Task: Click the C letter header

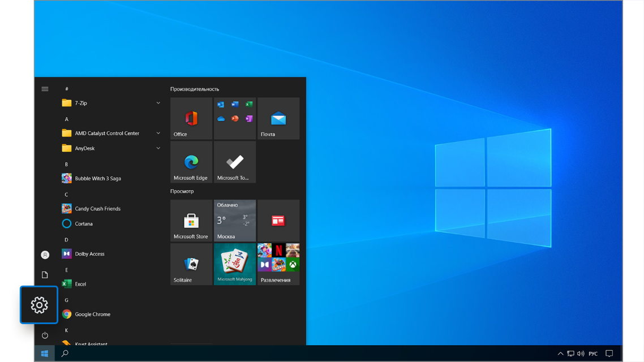Action: click(x=67, y=195)
